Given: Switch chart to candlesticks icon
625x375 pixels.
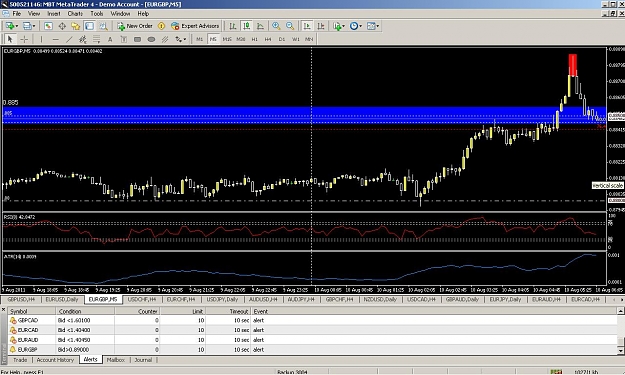Looking at the screenshot, I should coord(247,26).
